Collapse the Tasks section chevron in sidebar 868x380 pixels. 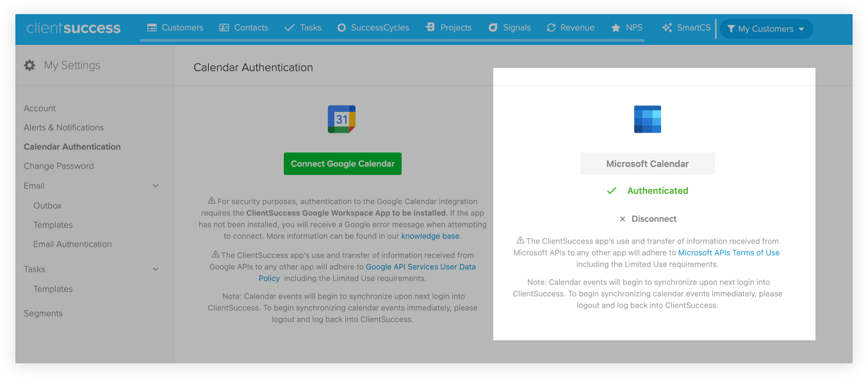click(x=156, y=269)
